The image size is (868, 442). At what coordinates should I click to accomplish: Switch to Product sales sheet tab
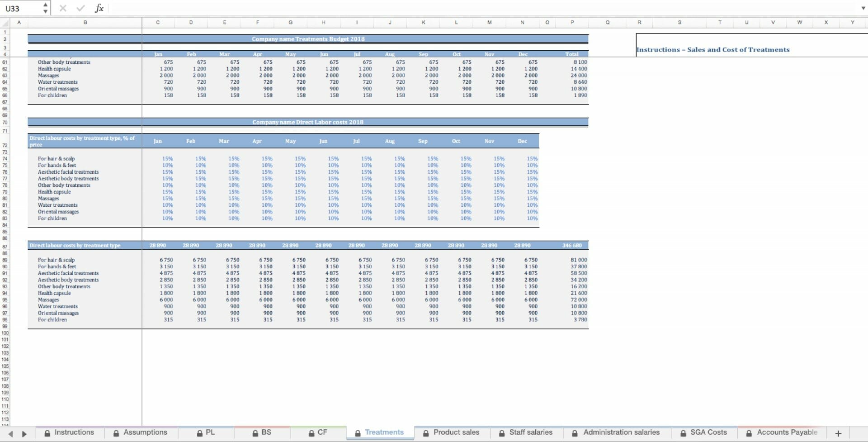pyautogui.click(x=451, y=432)
